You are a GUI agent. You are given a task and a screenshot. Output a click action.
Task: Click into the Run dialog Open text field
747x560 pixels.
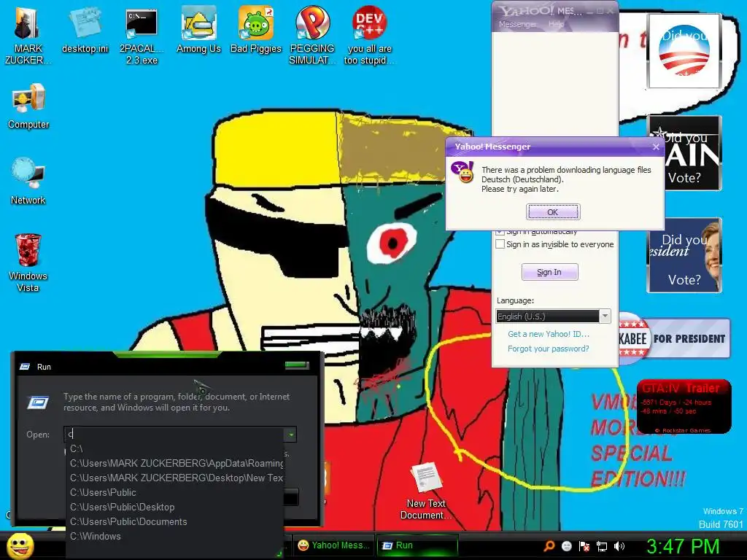pos(174,434)
